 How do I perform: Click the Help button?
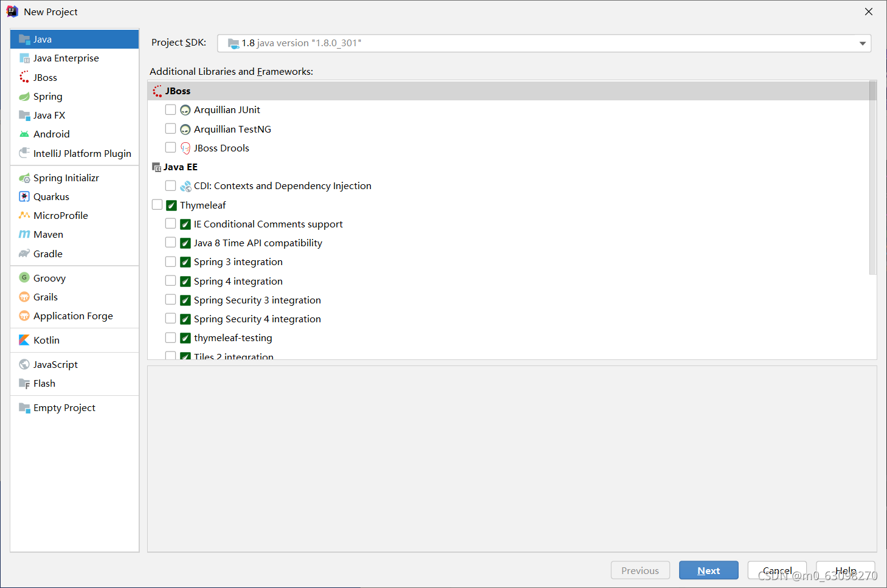[x=846, y=570]
